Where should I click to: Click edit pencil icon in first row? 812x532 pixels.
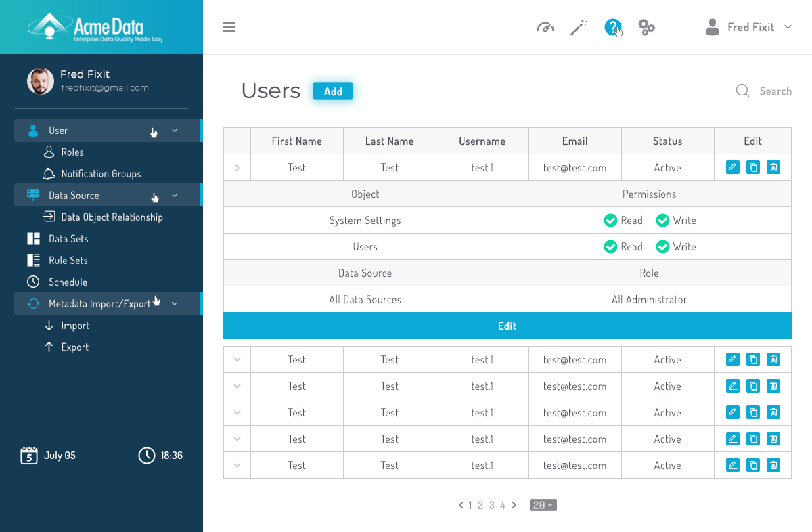(x=732, y=167)
